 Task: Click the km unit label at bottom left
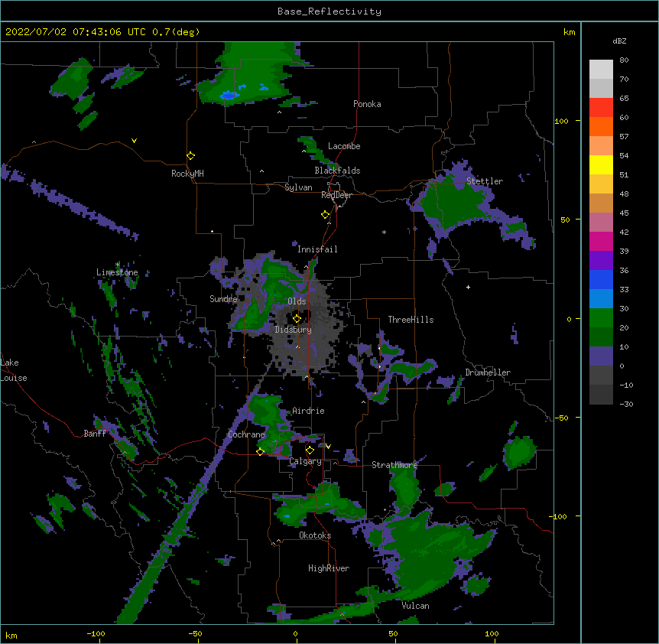[x=11, y=635]
